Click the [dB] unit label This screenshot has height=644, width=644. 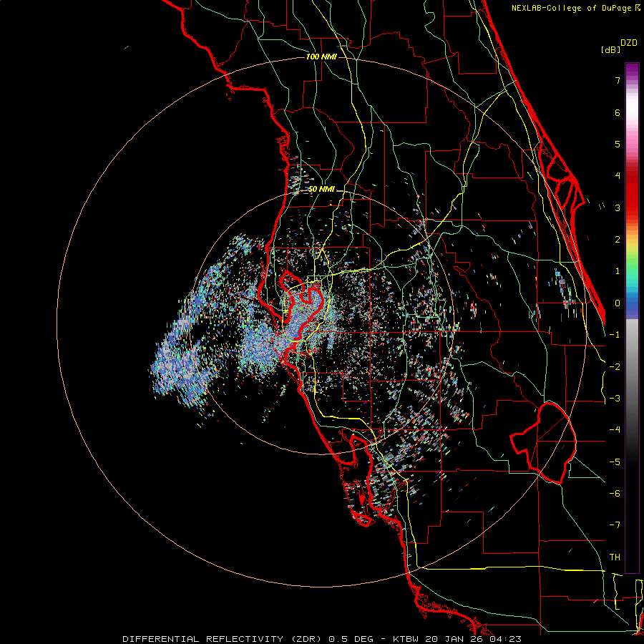pos(610,50)
